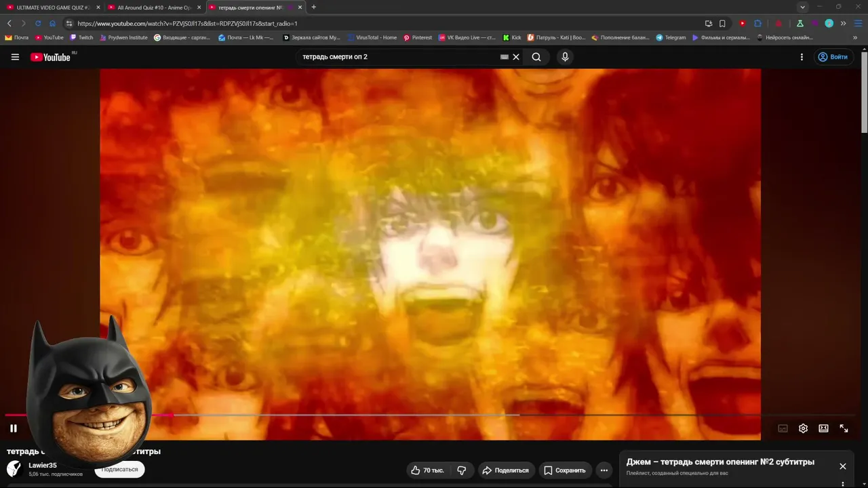
Task: Open the Pinterest bookmark
Action: (418, 37)
